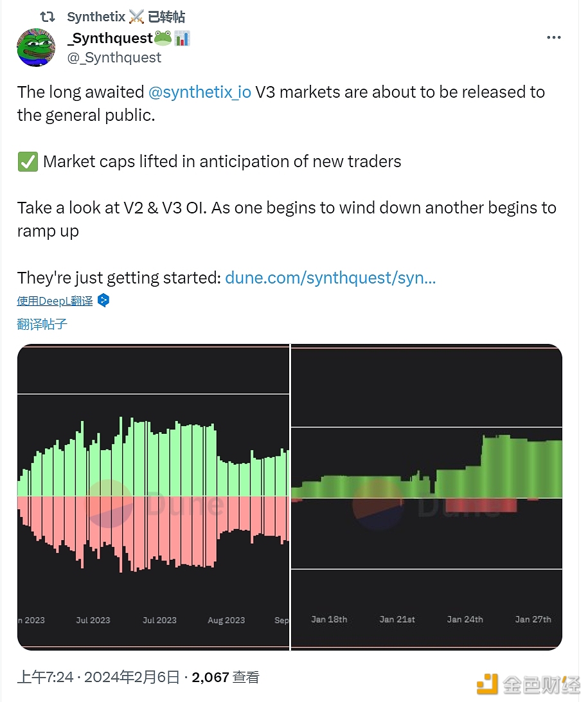588x702 pixels.
Task: Click 翻译帖子 to translate the post
Action: coord(42,324)
